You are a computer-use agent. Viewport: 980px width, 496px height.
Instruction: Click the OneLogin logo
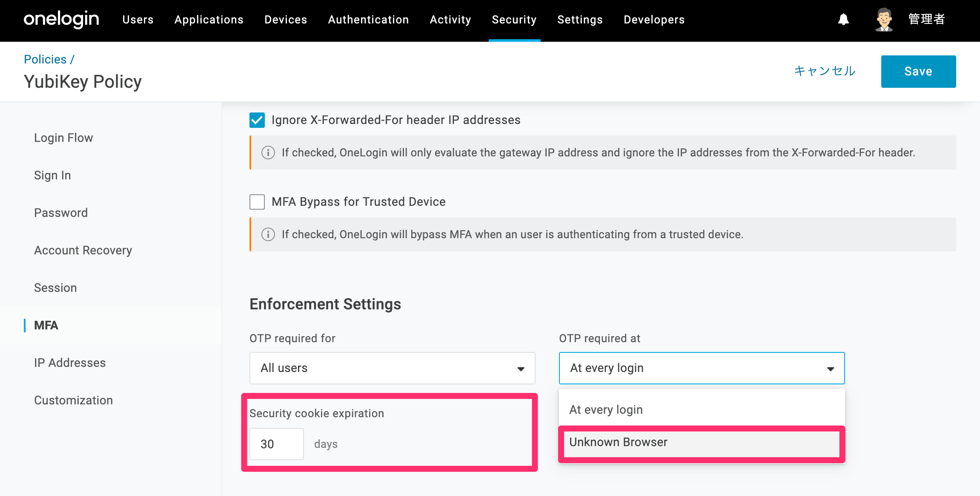tap(61, 20)
